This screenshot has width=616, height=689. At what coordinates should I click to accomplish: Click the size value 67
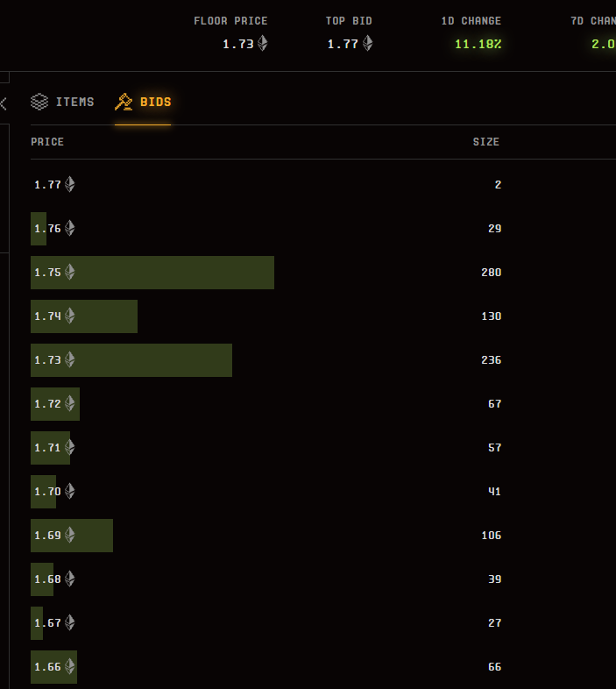[x=495, y=404]
